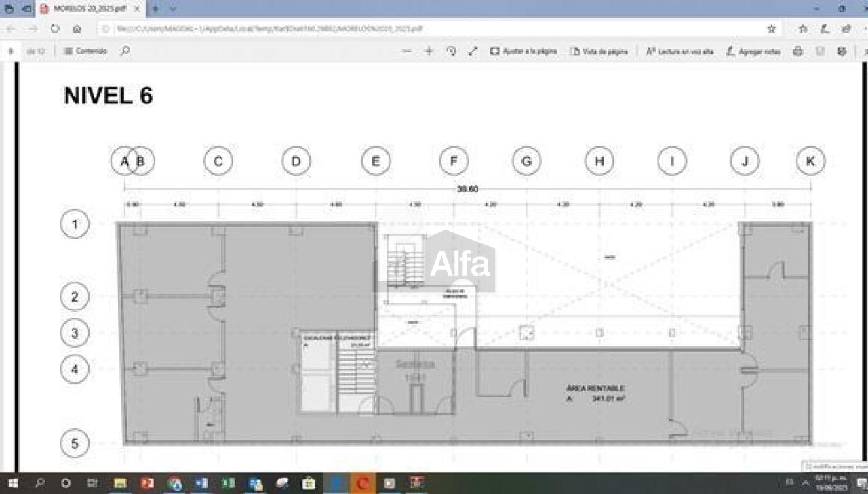Open Windows taskbar search

(39, 483)
